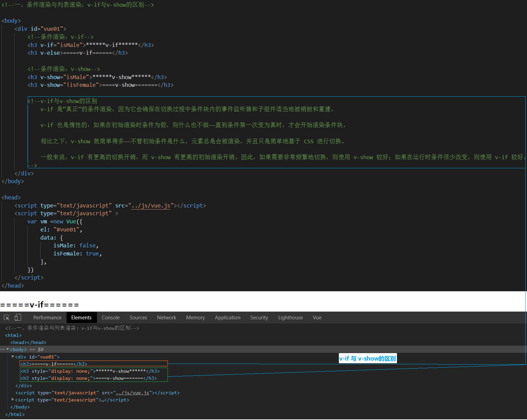Select the h3 v-if node in DOM tree
Screen dimensions: 527x420
tap(54, 364)
